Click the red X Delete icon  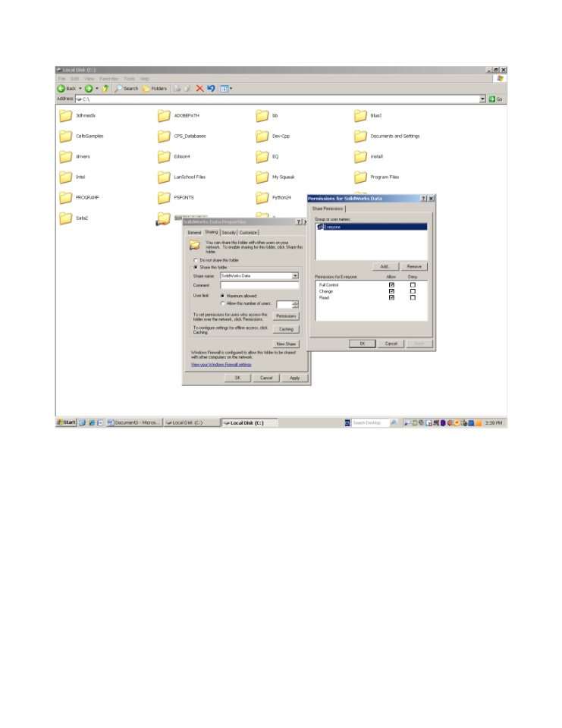click(x=199, y=88)
